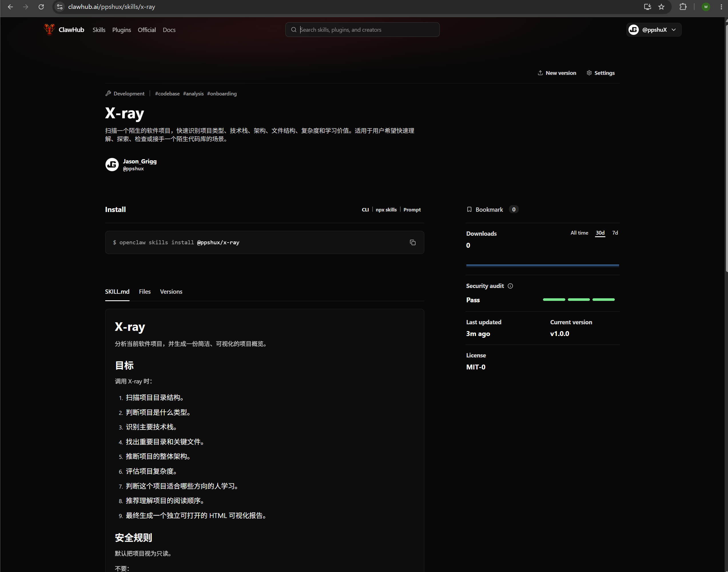The image size is (728, 572).
Task: Focus the search skills input field
Action: click(x=362, y=30)
